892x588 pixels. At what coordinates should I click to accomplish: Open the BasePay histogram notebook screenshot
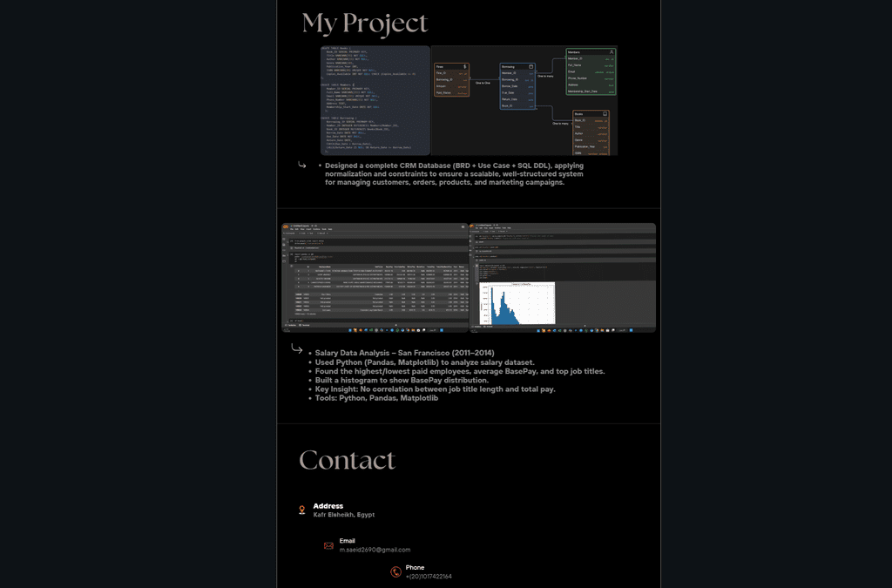[563, 278]
